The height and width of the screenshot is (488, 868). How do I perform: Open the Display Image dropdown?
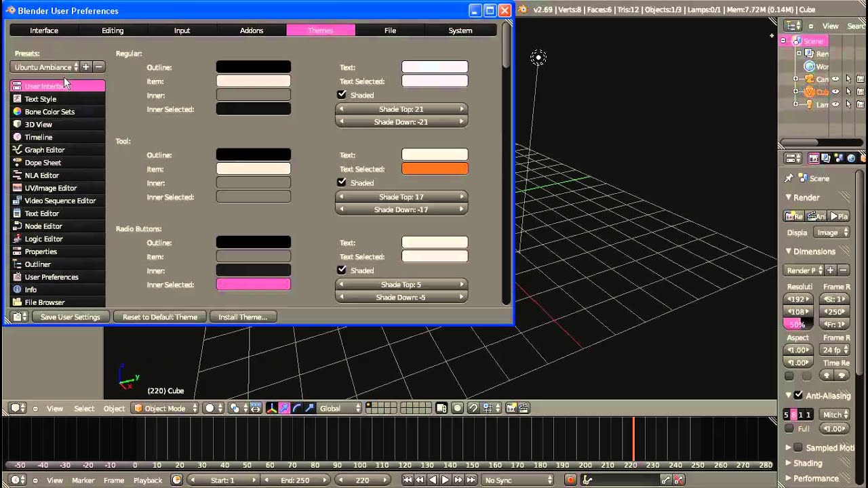(832, 232)
